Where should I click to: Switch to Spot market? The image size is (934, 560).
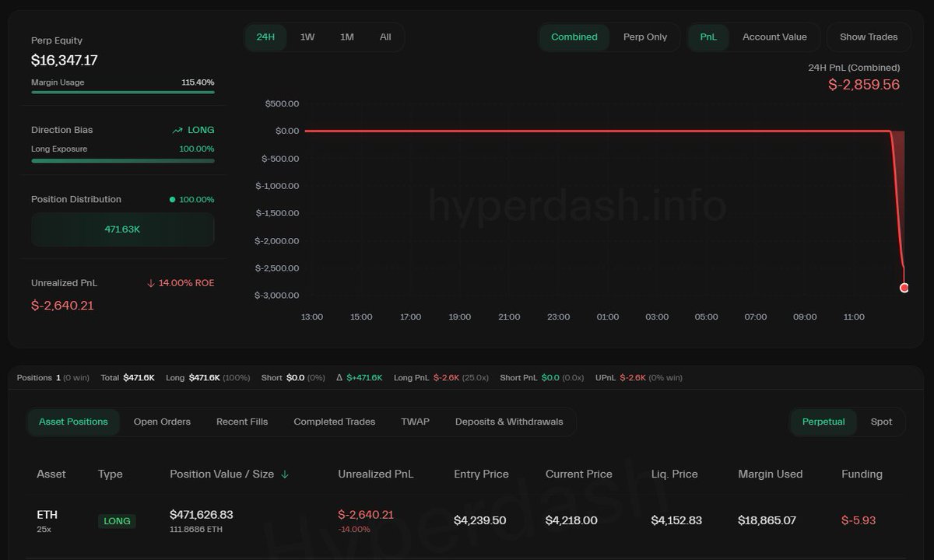[881, 422]
